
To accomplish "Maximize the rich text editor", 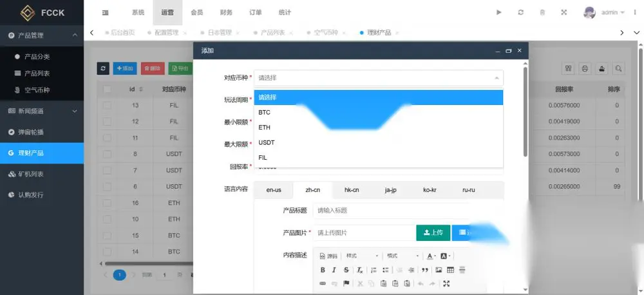I will pyautogui.click(x=446, y=283).
